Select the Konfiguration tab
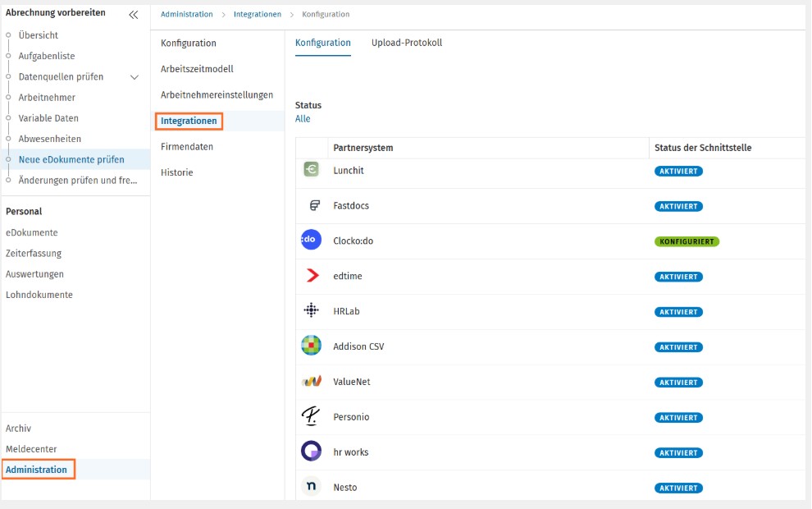The height and width of the screenshot is (509, 812). [x=322, y=43]
